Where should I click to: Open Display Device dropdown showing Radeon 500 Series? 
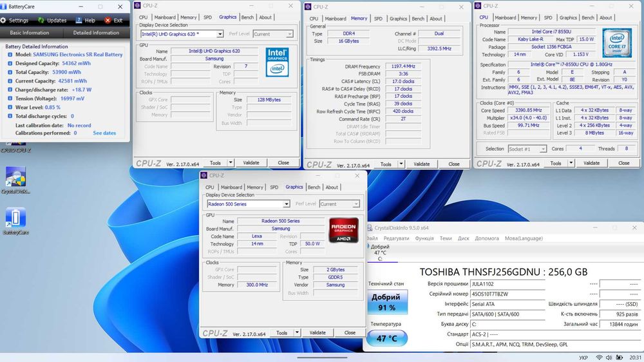click(249, 204)
